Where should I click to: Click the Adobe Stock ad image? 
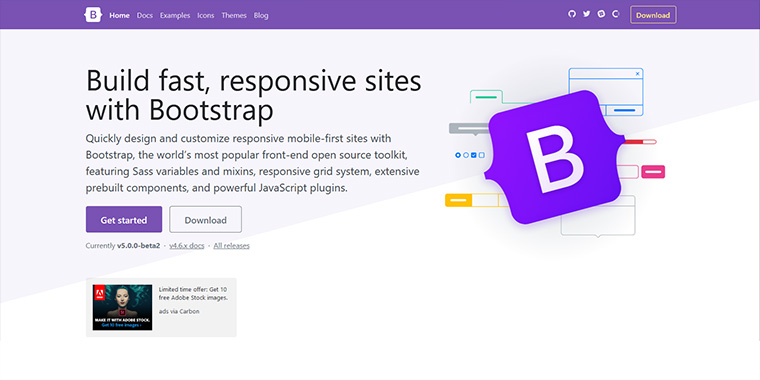(x=123, y=307)
